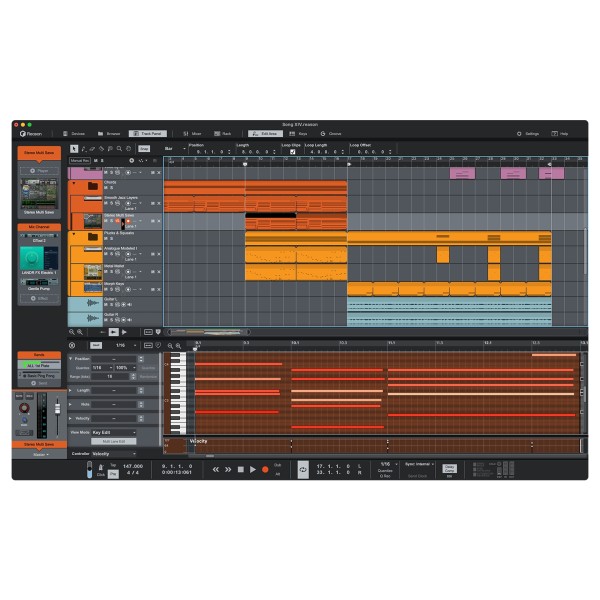Select the magnifying glass tool
600x600 pixels.
point(119,149)
